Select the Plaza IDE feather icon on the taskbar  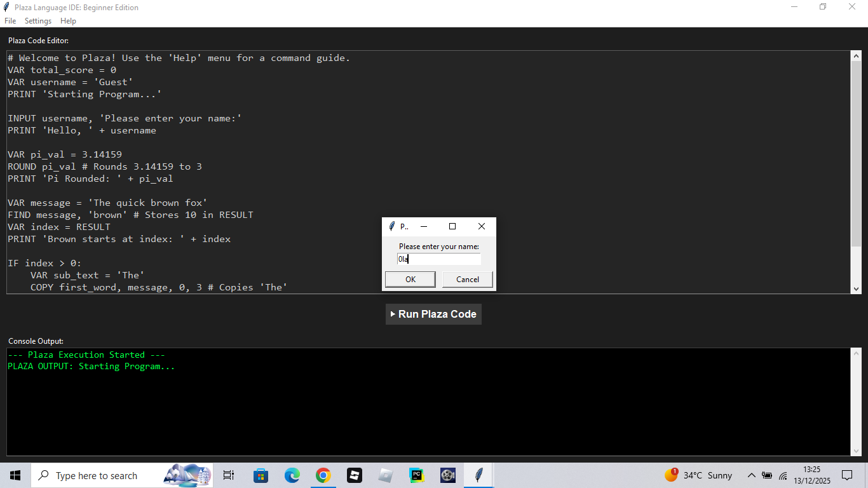pos(478,475)
